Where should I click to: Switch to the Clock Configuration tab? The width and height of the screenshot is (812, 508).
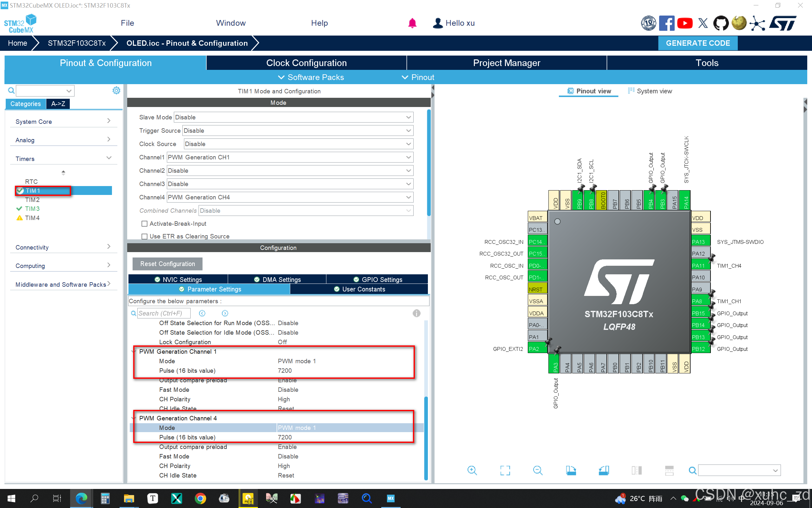(x=306, y=63)
